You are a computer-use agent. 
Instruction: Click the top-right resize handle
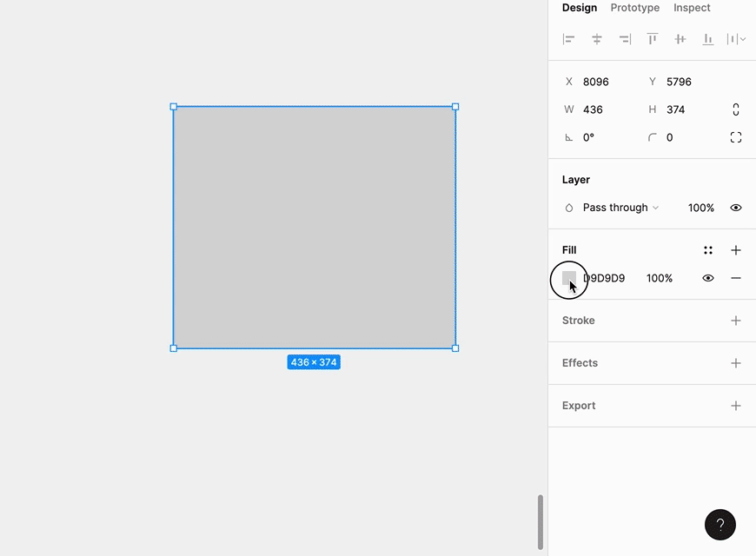coord(455,107)
